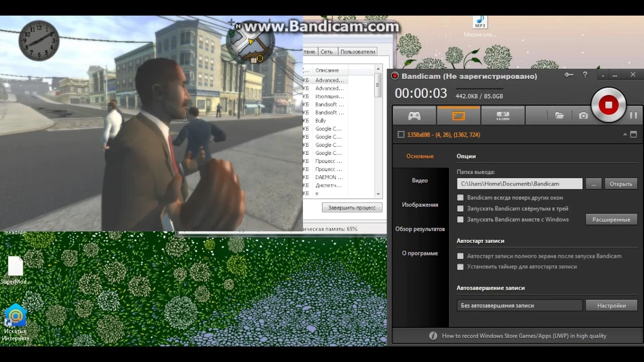Open the Изображения tab in Bandicam
The height and width of the screenshot is (362, 644).
tap(420, 205)
